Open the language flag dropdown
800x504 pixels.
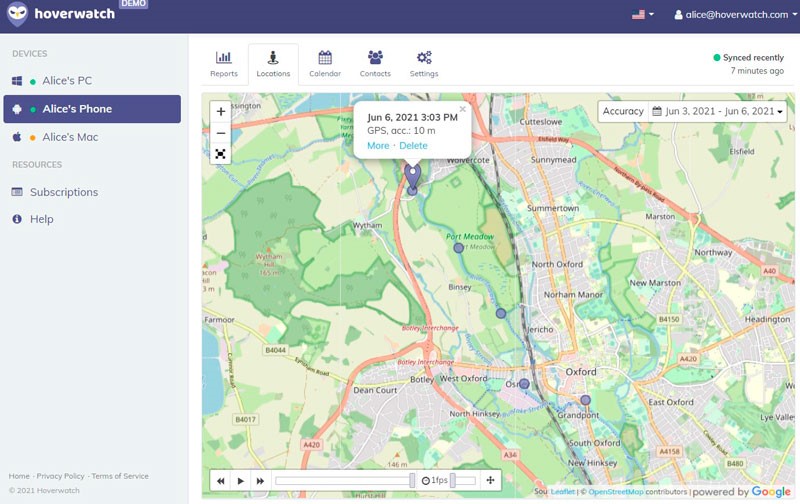coord(642,14)
